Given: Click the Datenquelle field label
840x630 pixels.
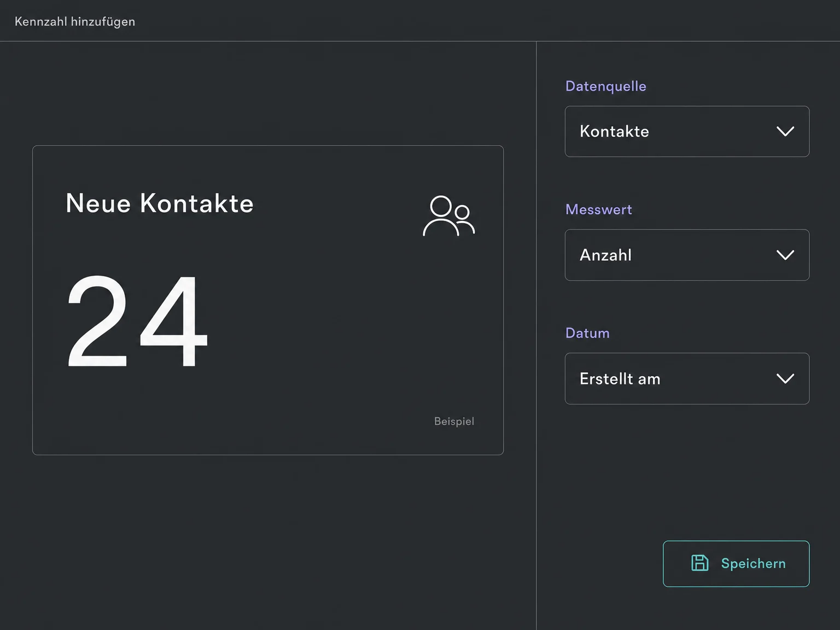Looking at the screenshot, I should tap(606, 86).
